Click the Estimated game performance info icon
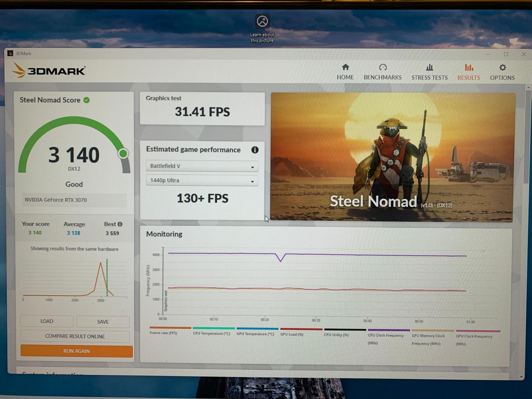 pyautogui.click(x=255, y=150)
